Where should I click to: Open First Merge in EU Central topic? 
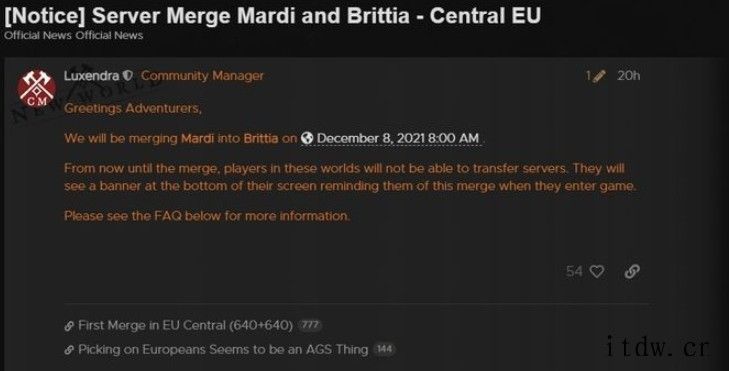(x=186, y=325)
